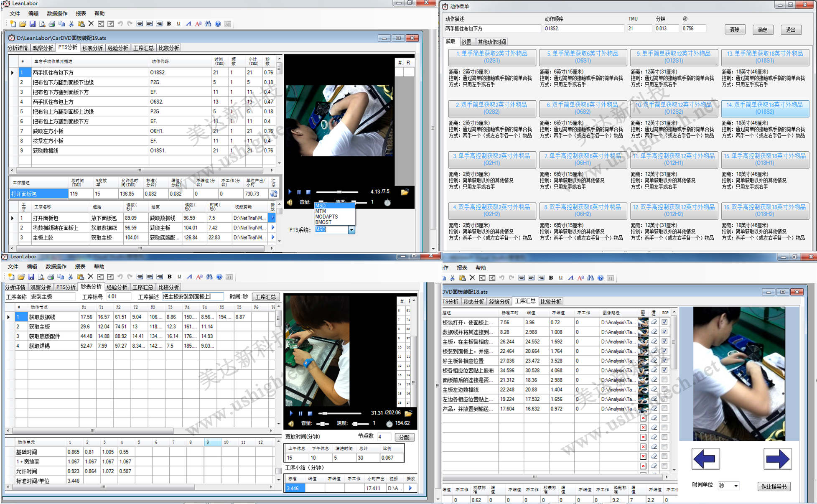Screen dimensions: 817x504
Task: Open the 数据操作 menu in top-left window
Action: (x=56, y=13)
